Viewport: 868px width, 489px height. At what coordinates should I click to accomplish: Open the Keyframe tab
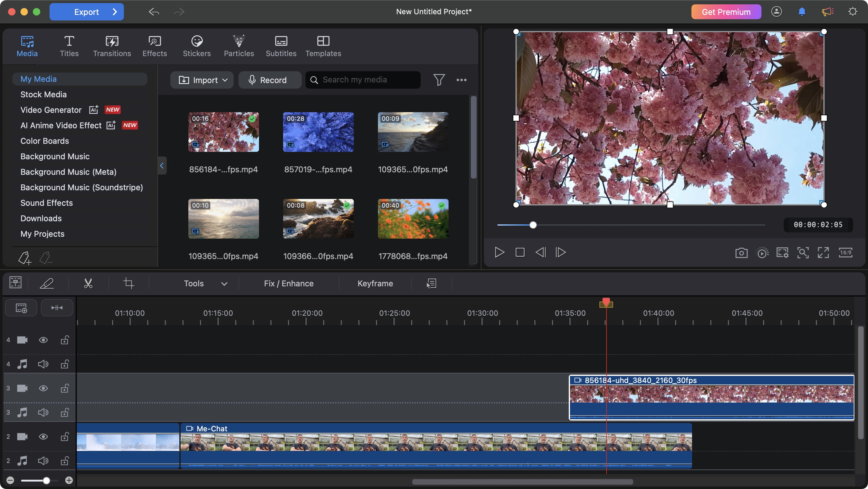pyautogui.click(x=375, y=283)
